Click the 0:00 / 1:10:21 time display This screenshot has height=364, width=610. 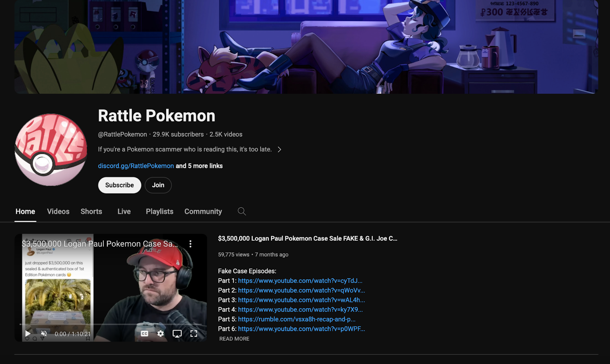tap(73, 334)
